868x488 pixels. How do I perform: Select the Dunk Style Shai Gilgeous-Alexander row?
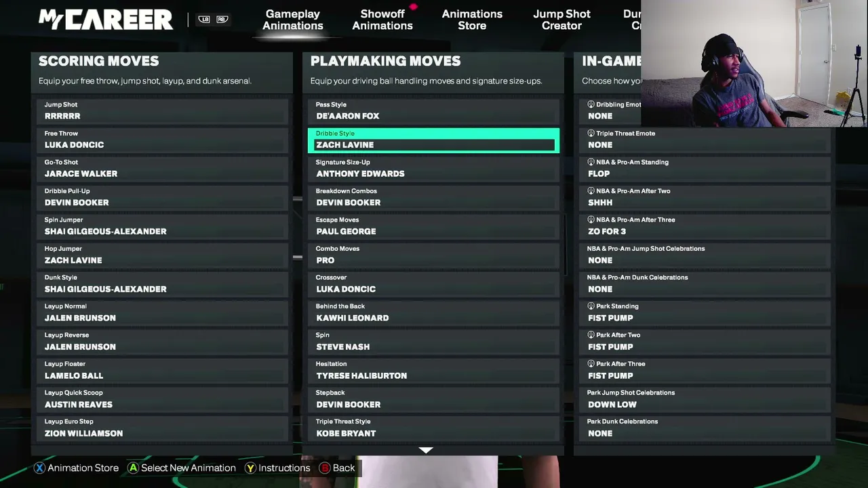[x=163, y=283]
